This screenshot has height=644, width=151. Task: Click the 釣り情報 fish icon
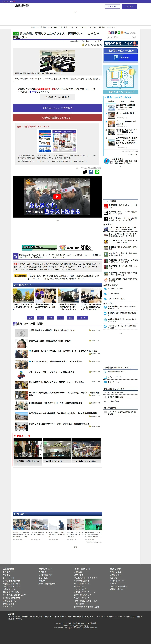point(105,314)
